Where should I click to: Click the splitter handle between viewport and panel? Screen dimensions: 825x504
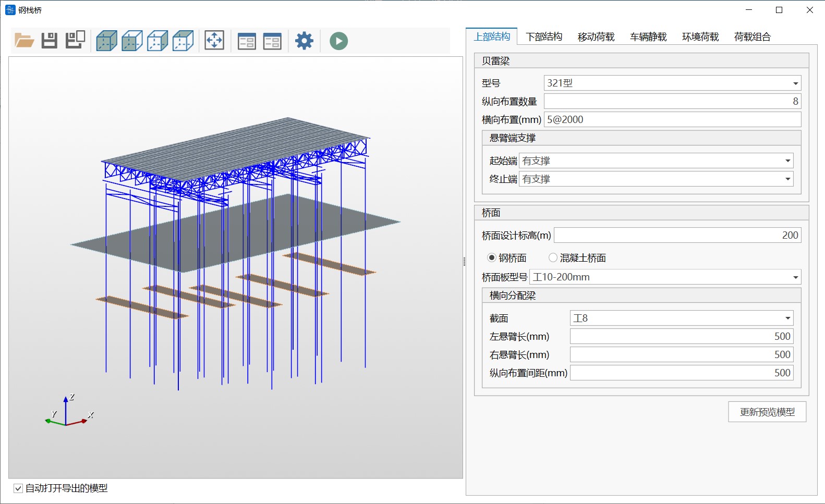coord(464,262)
